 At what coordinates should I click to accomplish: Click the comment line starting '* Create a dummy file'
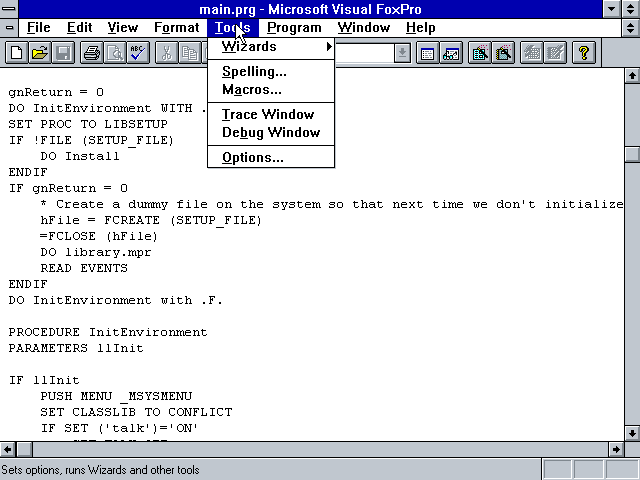click(x=331, y=204)
